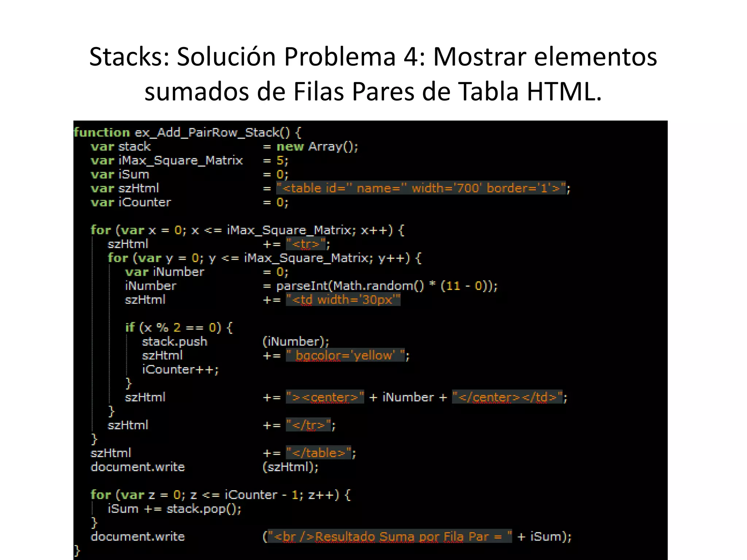The width and height of the screenshot is (747, 560).
Task: Click the 'stack.push' call
Action: (x=174, y=342)
